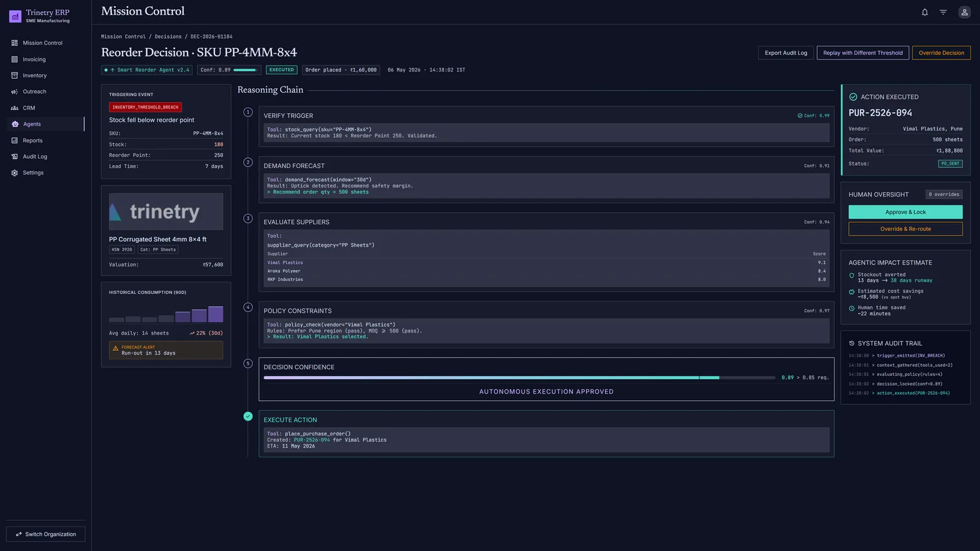Click Vimal Plastics supplier row

(x=546, y=263)
